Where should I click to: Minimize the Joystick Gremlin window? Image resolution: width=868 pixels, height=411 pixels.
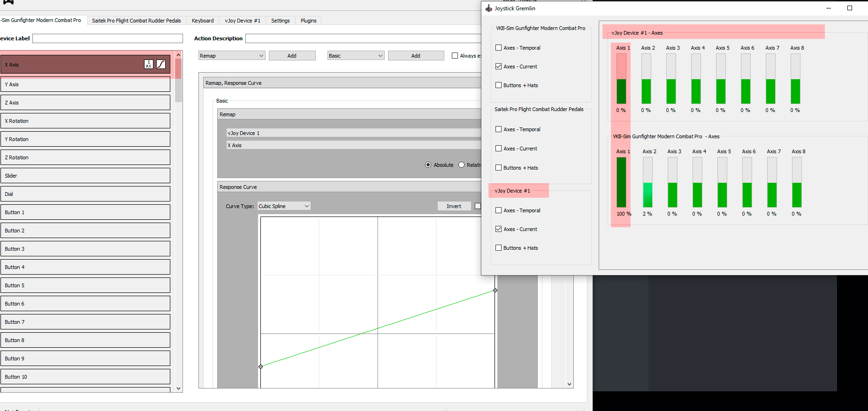829,8
